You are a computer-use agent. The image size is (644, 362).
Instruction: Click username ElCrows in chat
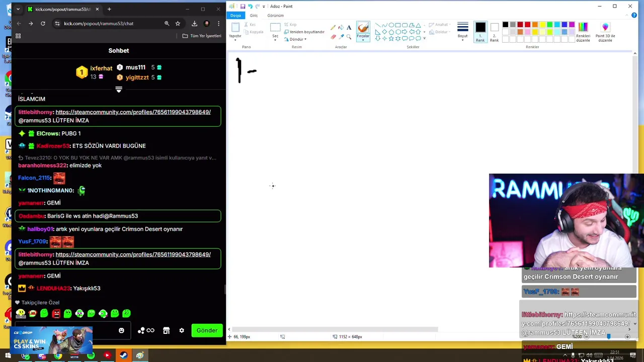48,133
